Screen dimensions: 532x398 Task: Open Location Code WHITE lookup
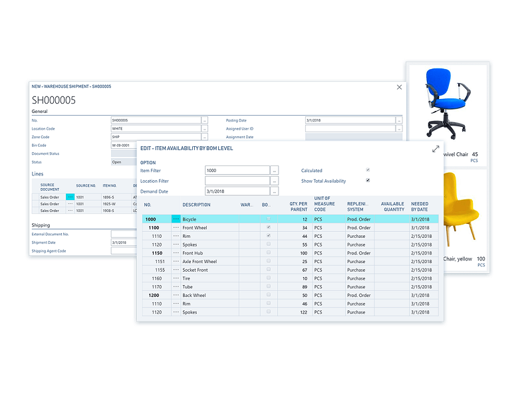[x=205, y=129]
